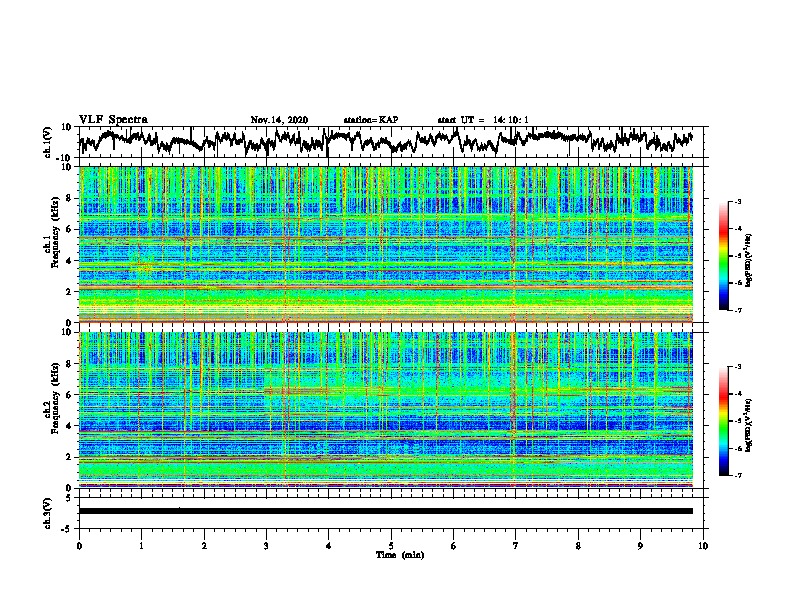Screen dimensions: 792x612
Task: Click the '-7' label on ch.2 color scale
Action: [738, 475]
